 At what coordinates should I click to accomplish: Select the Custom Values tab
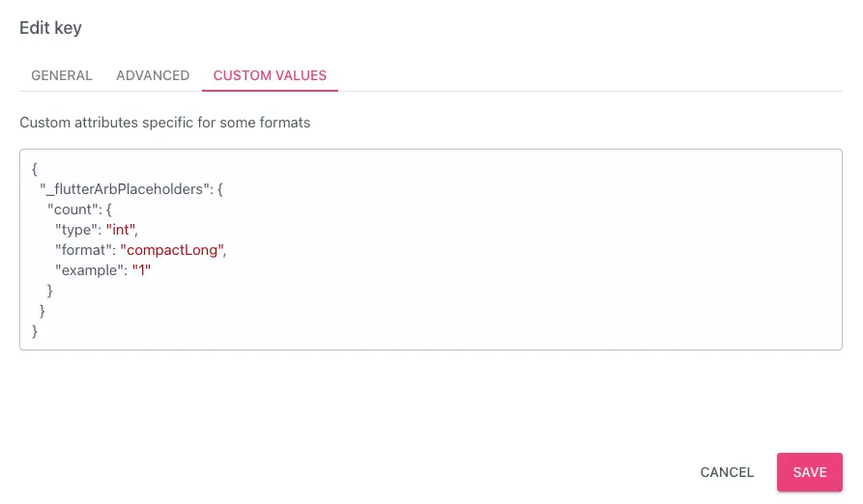click(x=270, y=75)
